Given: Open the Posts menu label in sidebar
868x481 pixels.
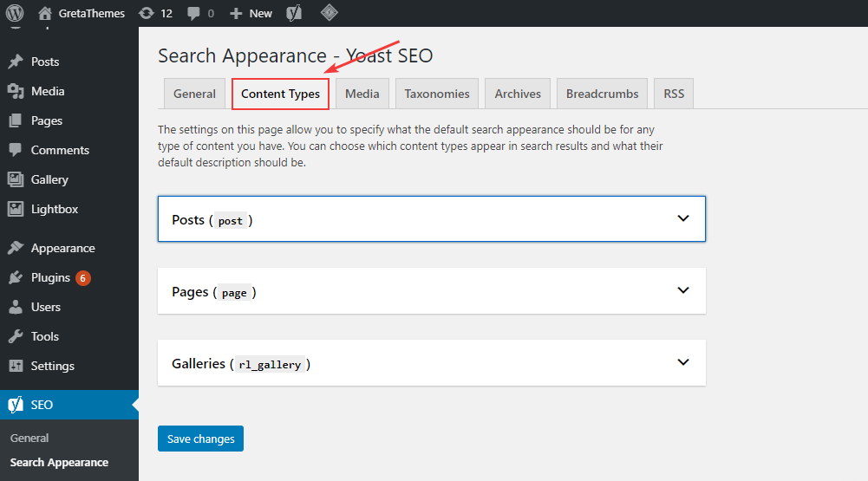Looking at the screenshot, I should [x=45, y=62].
